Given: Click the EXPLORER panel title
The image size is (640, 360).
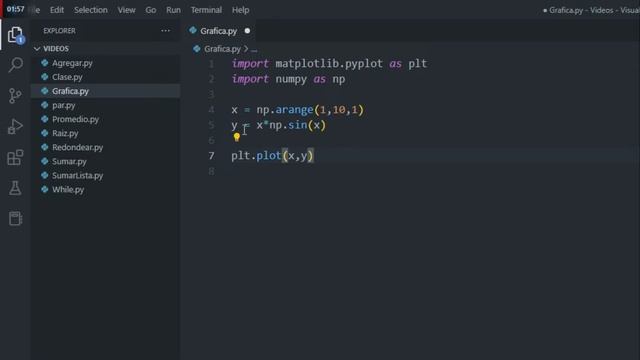Looking at the screenshot, I should (x=60, y=31).
